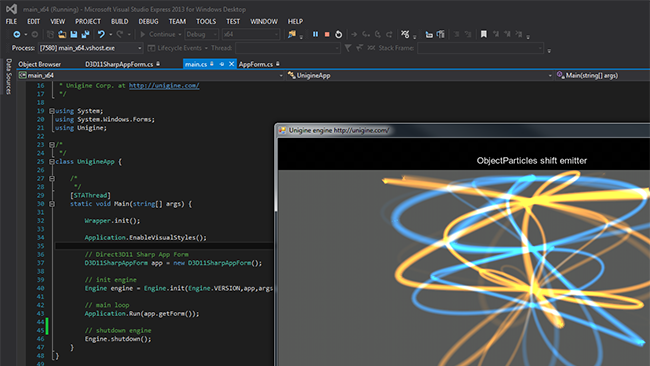Open the Process dropdown showing main_x64.vshost.exe
This screenshot has width=650, height=366.
(91, 48)
